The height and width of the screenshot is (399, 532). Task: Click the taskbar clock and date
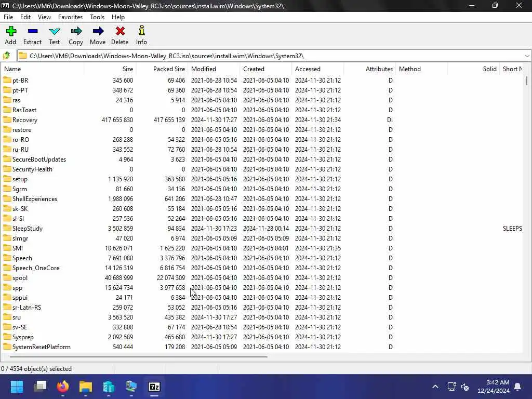[x=494, y=387]
